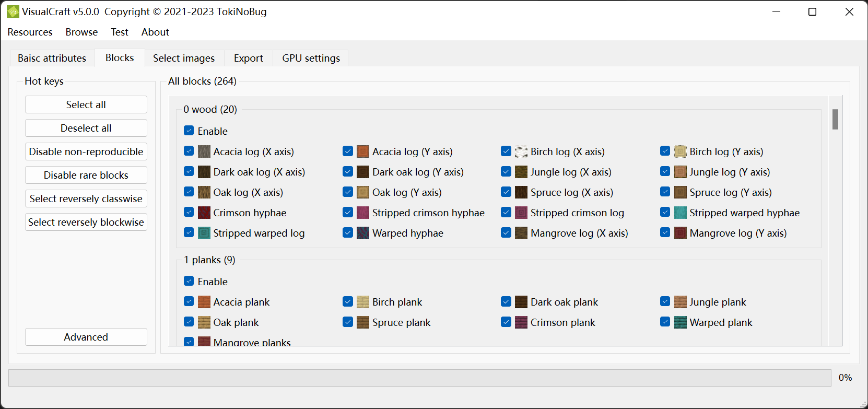Toggle the Jungle log (X axis) checkbox
This screenshot has width=868, height=409.
pos(506,171)
